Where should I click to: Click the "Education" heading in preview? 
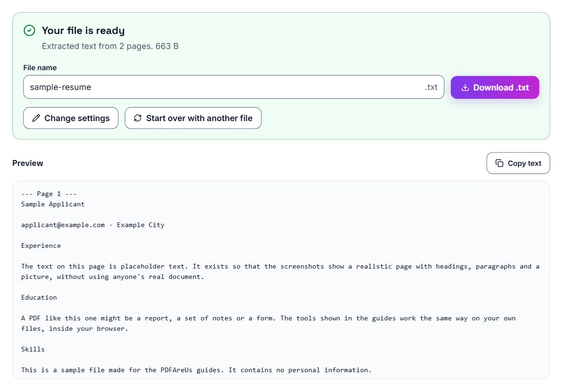click(39, 298)
